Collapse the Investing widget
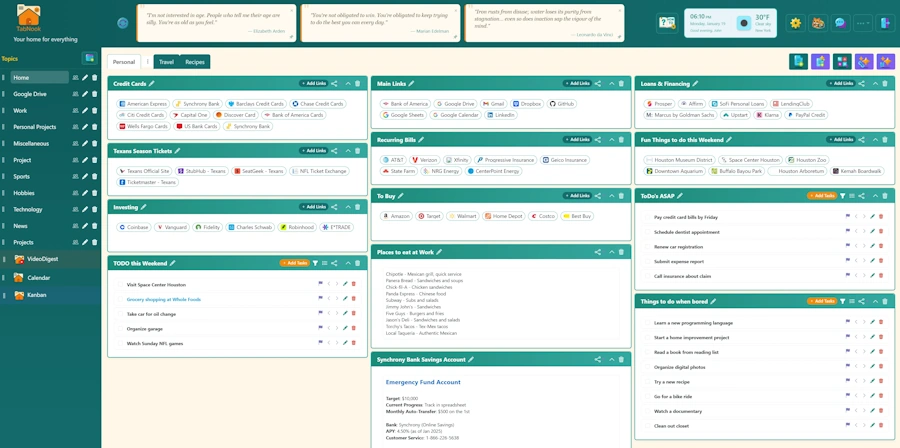Viewport: 900px width, 448px height. [348, 207]
